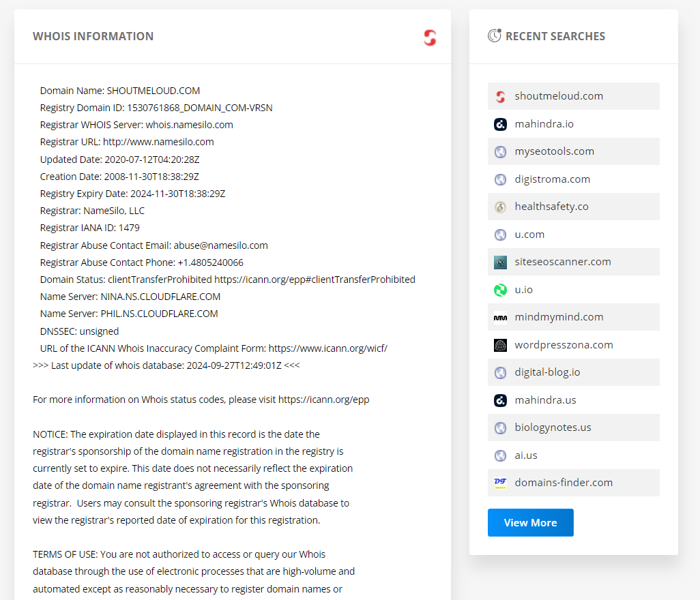This screenshot has width=700, height=600.
Task: Click the clock icon beside Recent Searches
Action: 495,36
